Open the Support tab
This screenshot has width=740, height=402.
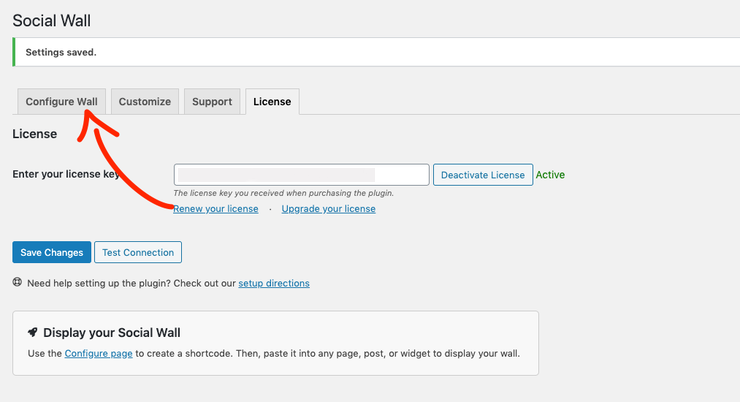coord(212,101)
